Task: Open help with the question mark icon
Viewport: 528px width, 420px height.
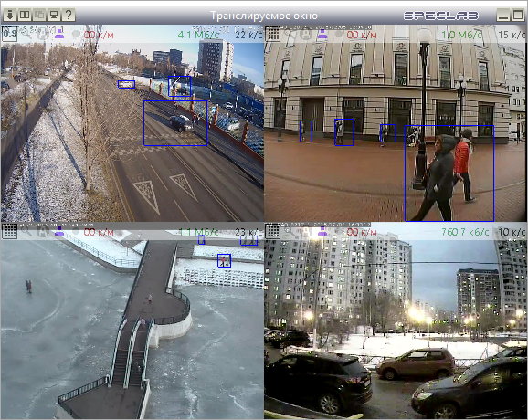Action: [69, 16]
